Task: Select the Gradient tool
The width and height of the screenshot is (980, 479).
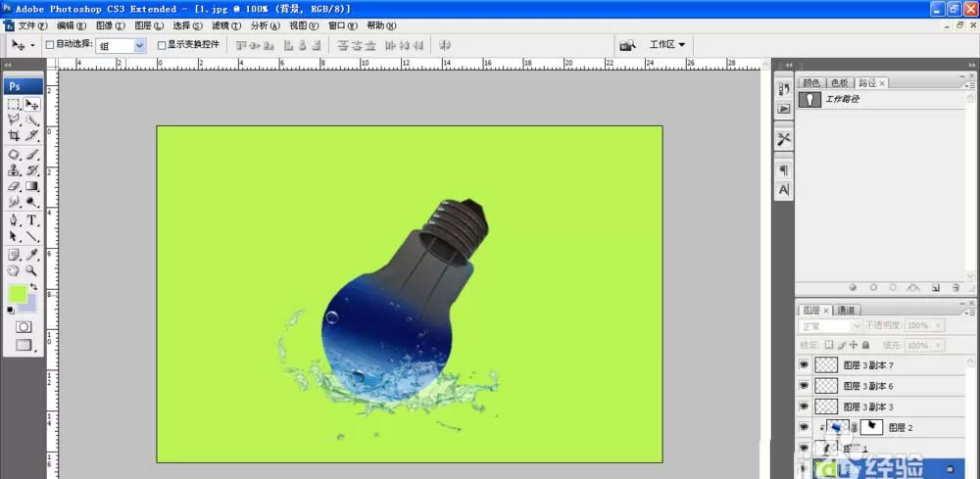Action: click(32, 186)
